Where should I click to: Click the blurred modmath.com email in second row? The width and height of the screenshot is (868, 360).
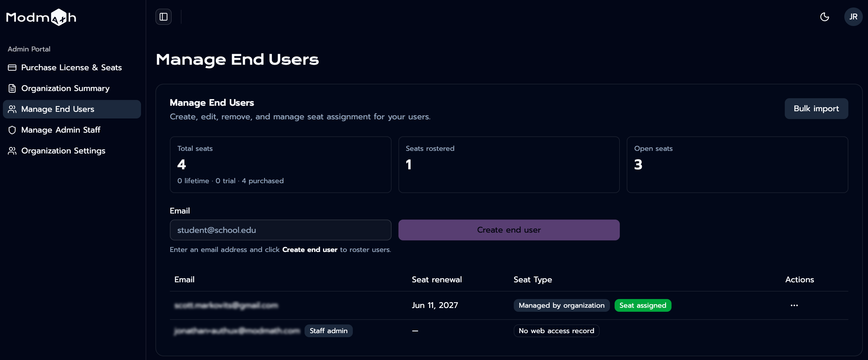(237, 331)
